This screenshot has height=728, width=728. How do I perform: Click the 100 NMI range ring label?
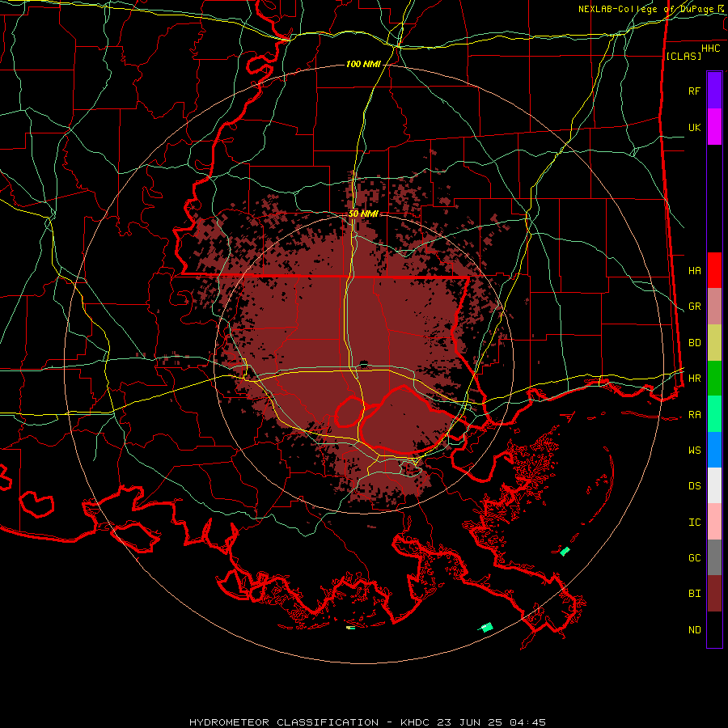point(363,64)
